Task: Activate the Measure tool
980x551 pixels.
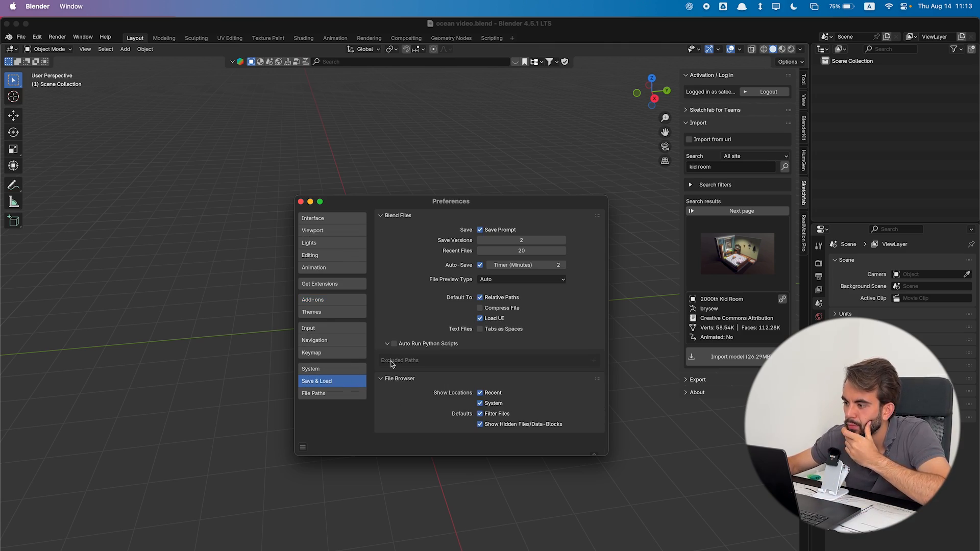Action: [x=13, y=203]
